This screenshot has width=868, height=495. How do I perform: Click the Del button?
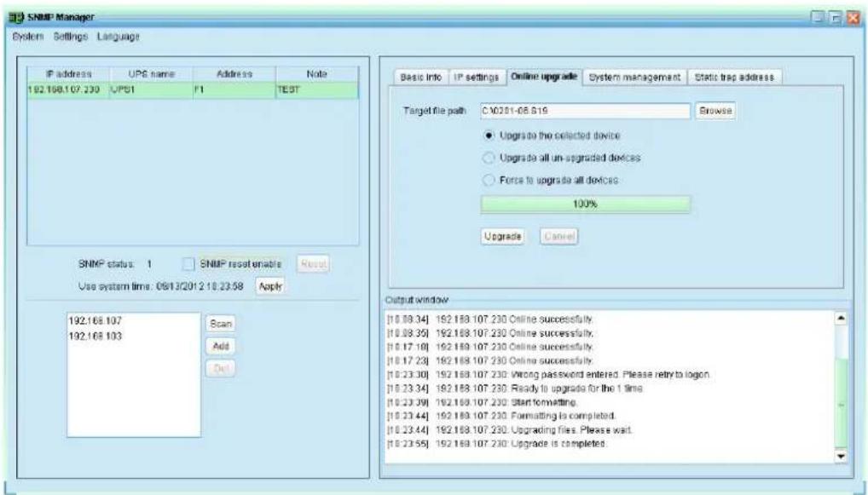click(x=221, y=368)
